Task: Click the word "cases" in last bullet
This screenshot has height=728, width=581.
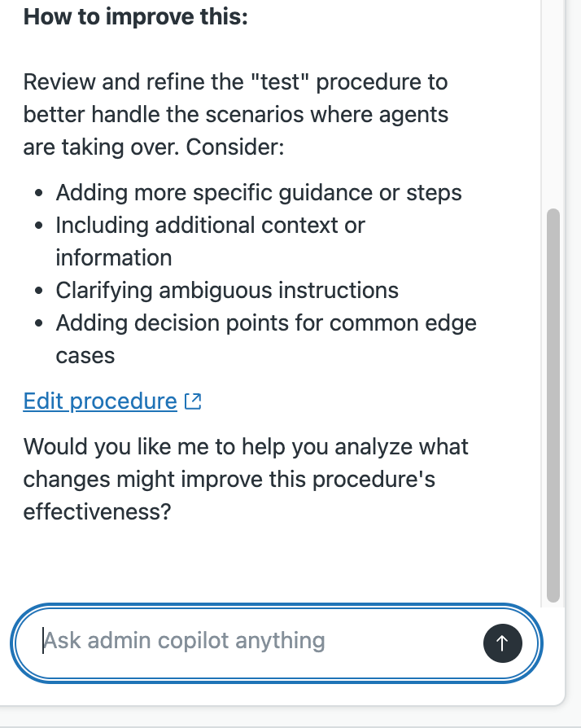Action: pyautogui.click(x=85, y=356)
